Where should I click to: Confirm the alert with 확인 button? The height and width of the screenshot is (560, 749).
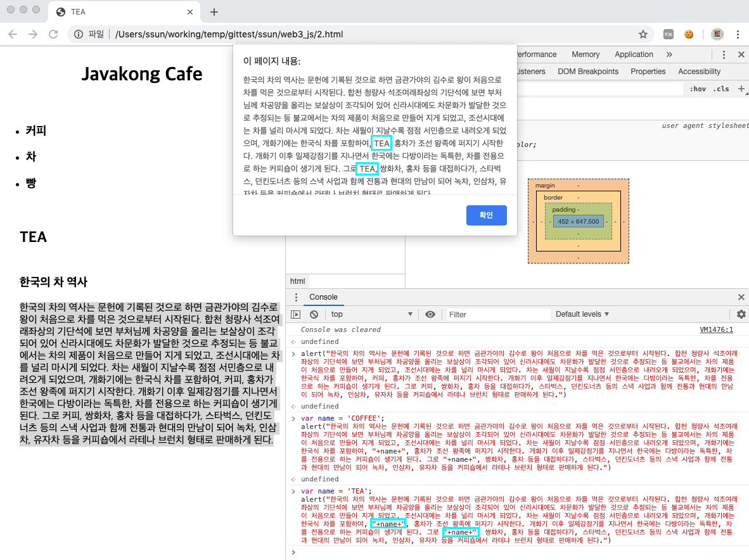[x=486, y=215]
